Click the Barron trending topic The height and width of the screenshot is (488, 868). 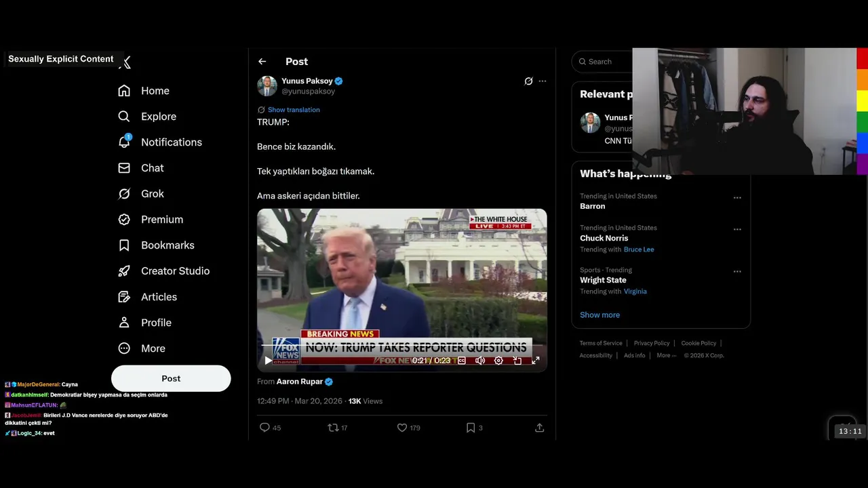(x=593, y=206)
